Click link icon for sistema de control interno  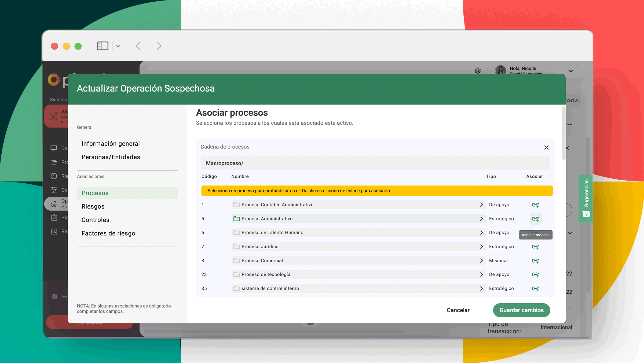tap(535, 289)
